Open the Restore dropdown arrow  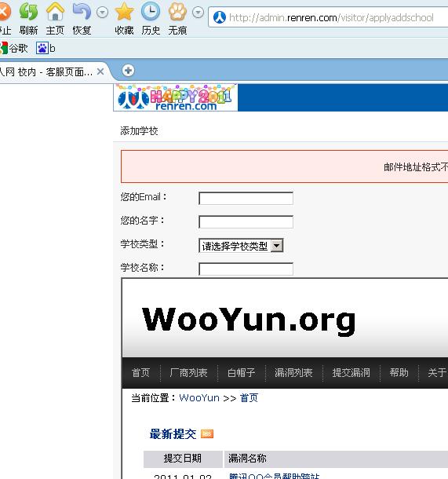[x=102, y=13]
